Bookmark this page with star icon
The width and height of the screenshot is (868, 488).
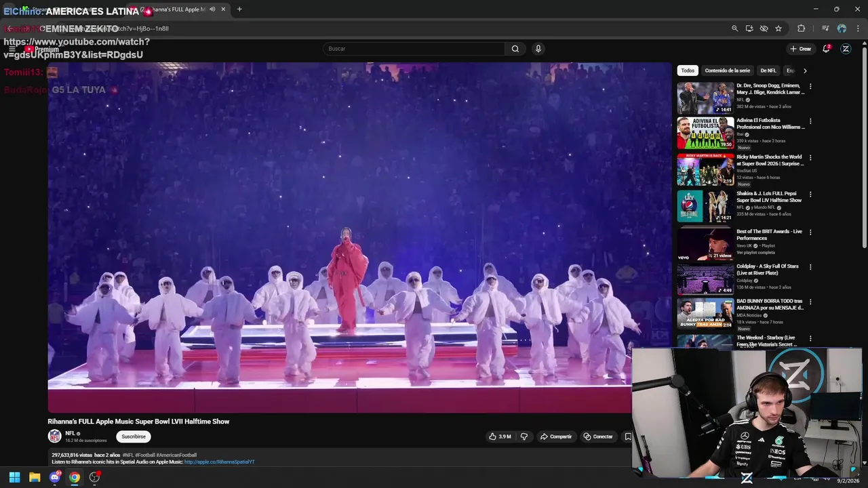coord(778,28)
